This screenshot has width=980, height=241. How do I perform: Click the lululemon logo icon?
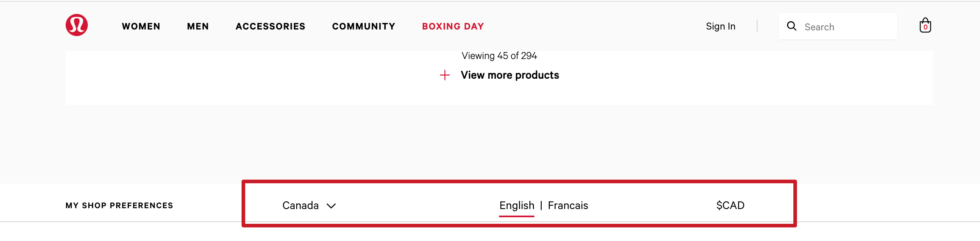coord(77,25)
